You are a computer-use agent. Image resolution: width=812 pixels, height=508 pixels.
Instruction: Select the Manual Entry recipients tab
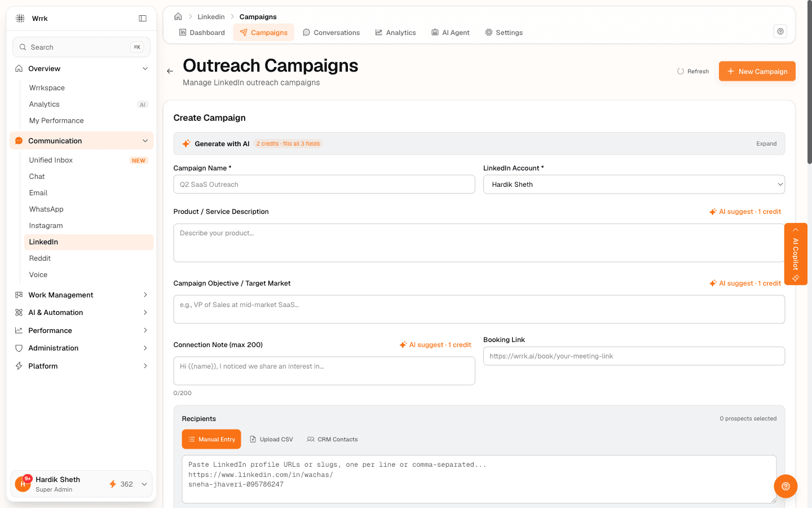point(211,439)
